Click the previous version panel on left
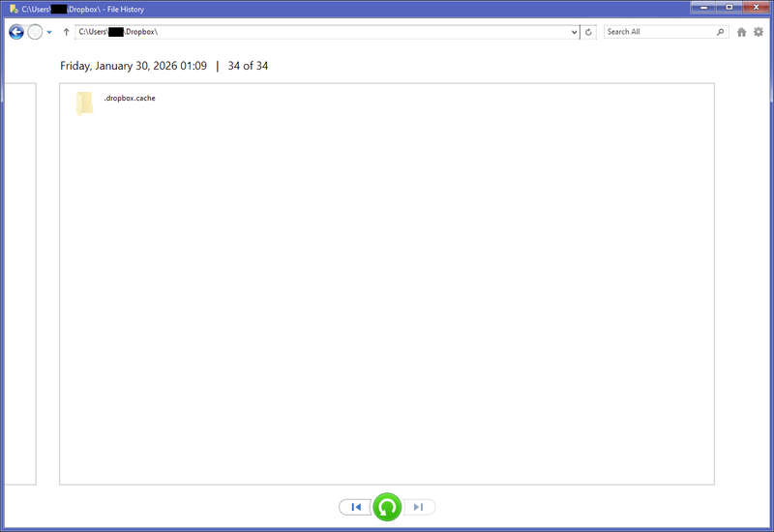Viewport: 774px width, 532px height. tap(20, 283)
